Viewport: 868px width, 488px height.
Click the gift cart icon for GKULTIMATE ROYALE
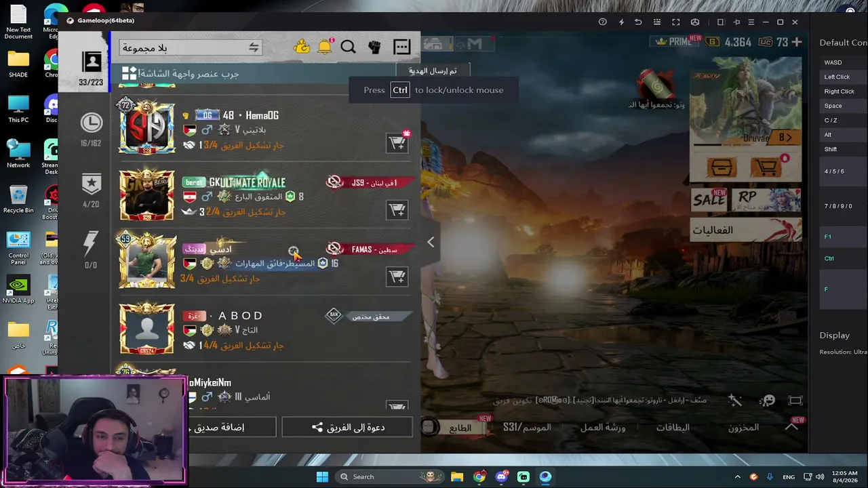(397, 209)
